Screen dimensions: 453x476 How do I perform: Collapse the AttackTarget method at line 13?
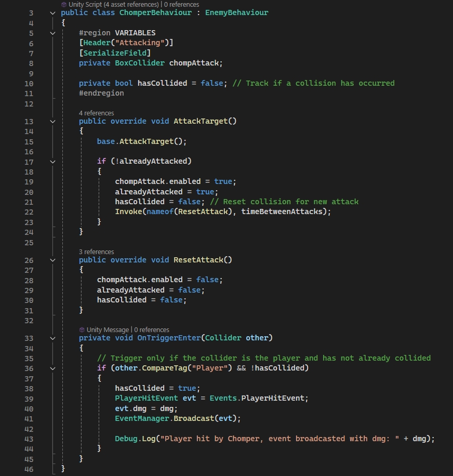52,122
